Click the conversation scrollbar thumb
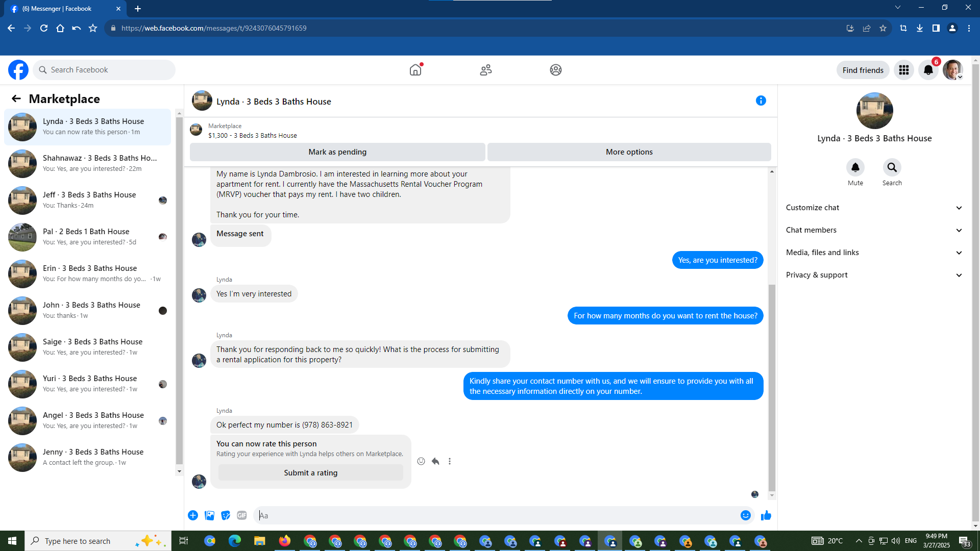 click(772, 388)
